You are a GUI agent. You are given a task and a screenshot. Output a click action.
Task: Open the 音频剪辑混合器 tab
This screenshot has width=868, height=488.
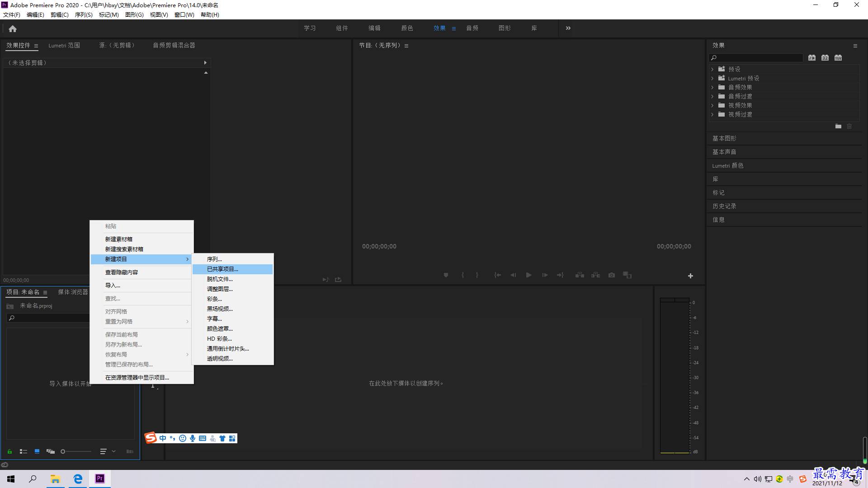pyautogui.click(x=174, y=45)
